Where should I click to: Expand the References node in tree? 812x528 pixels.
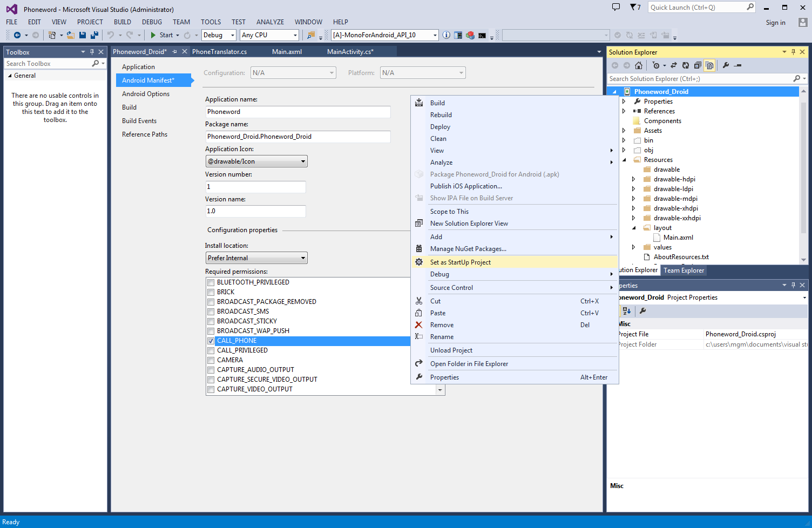tap(624, 111)
